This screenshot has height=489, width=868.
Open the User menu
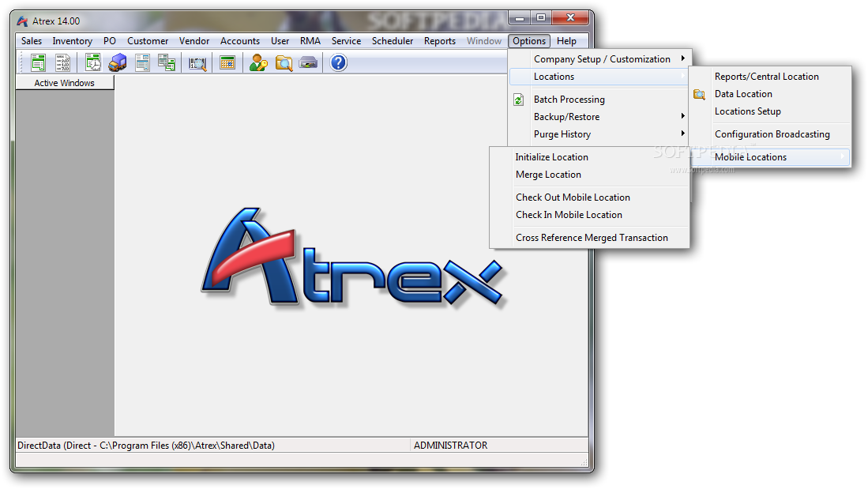tap(280, 41)
